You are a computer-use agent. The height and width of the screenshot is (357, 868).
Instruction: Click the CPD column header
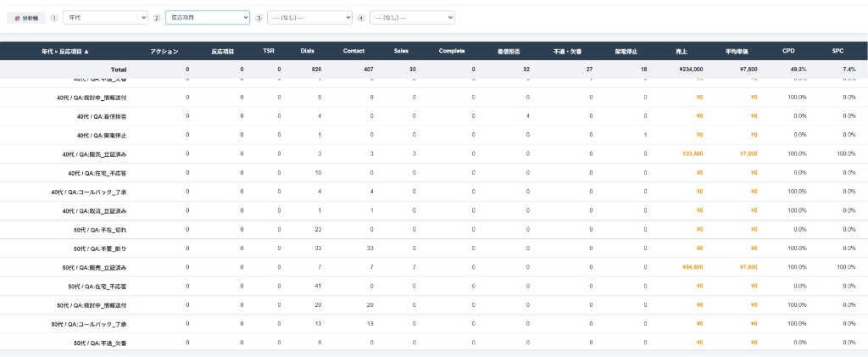788,51
